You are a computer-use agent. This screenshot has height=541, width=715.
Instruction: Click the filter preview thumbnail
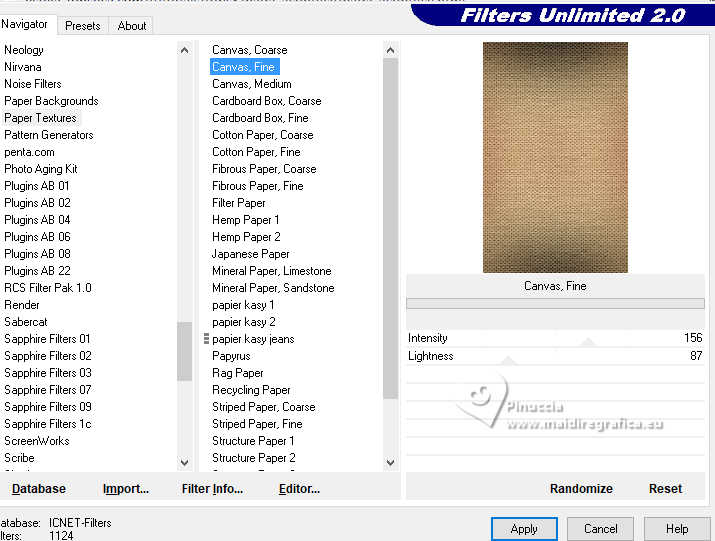tap(555, 157)
